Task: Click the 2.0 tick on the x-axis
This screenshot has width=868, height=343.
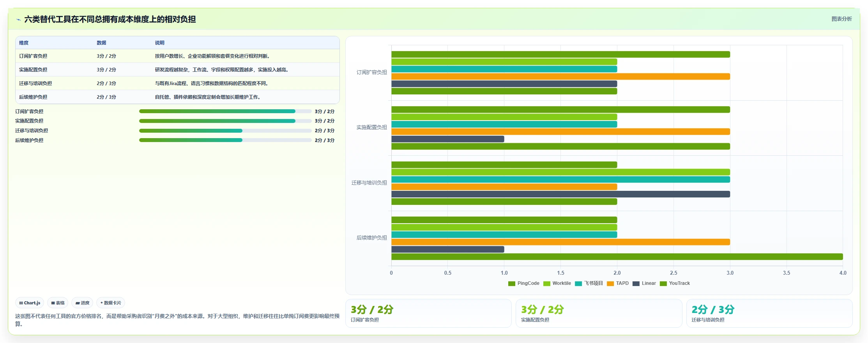Action: point(617,273)
